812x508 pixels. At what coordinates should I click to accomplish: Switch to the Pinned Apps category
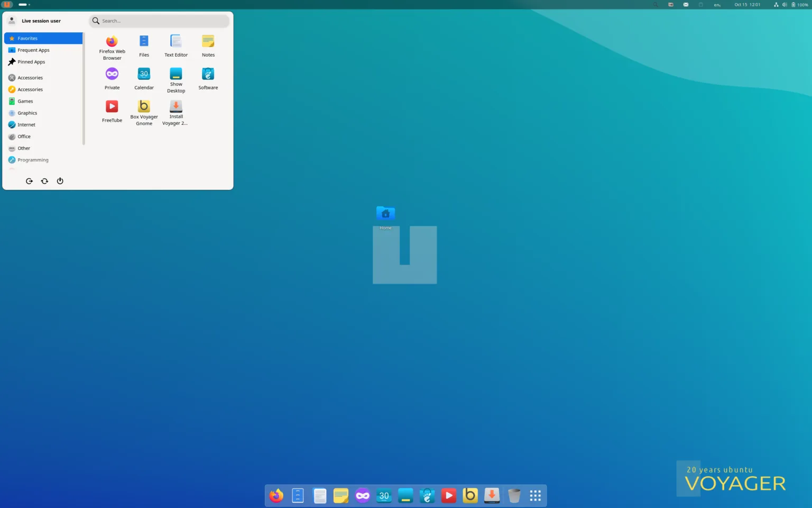(x=31, y=62)
